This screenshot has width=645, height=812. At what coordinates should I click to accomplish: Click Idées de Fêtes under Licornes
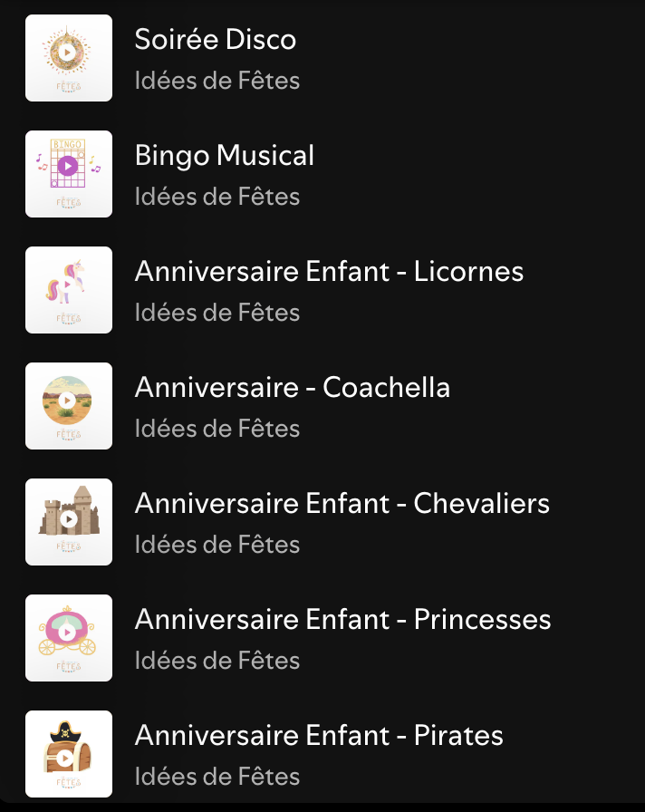tap(217, 313)
